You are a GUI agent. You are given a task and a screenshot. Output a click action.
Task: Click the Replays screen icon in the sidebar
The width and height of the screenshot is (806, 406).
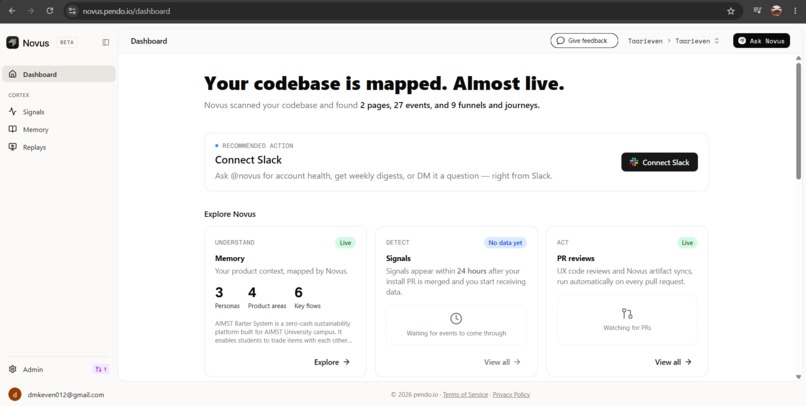13,147
